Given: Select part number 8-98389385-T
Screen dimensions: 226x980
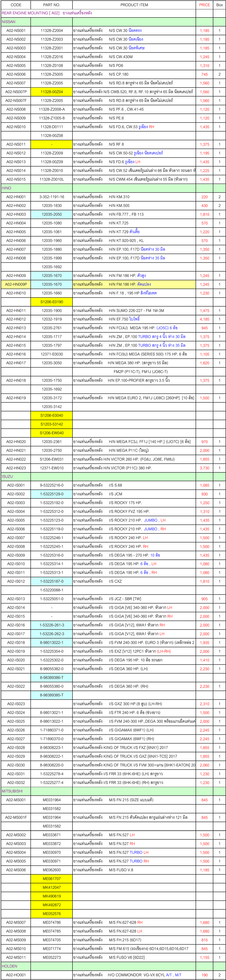Looking at the screenshot, I should [x=52, y=695].
